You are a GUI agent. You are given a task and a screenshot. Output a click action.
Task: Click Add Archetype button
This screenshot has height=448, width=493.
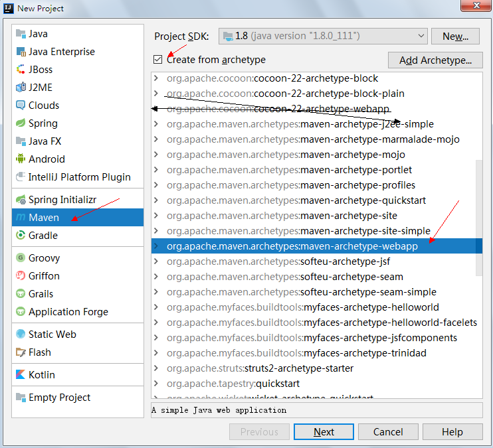[x=435, y=60]
